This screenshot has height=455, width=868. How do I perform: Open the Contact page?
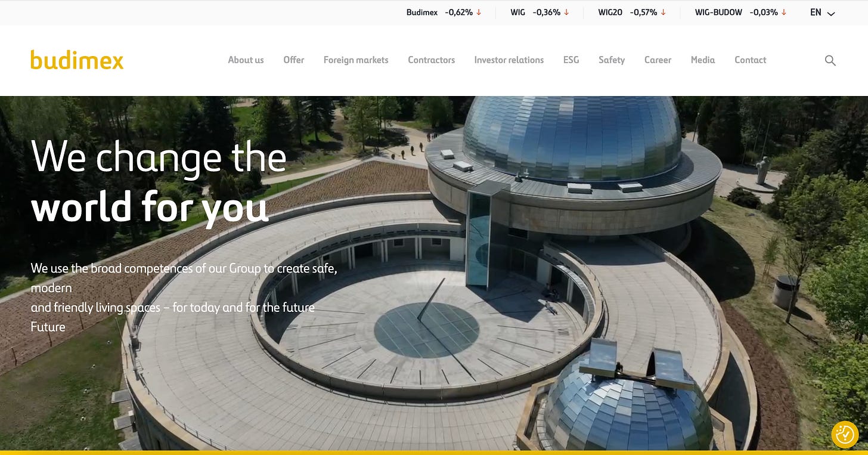pos(750,60)
